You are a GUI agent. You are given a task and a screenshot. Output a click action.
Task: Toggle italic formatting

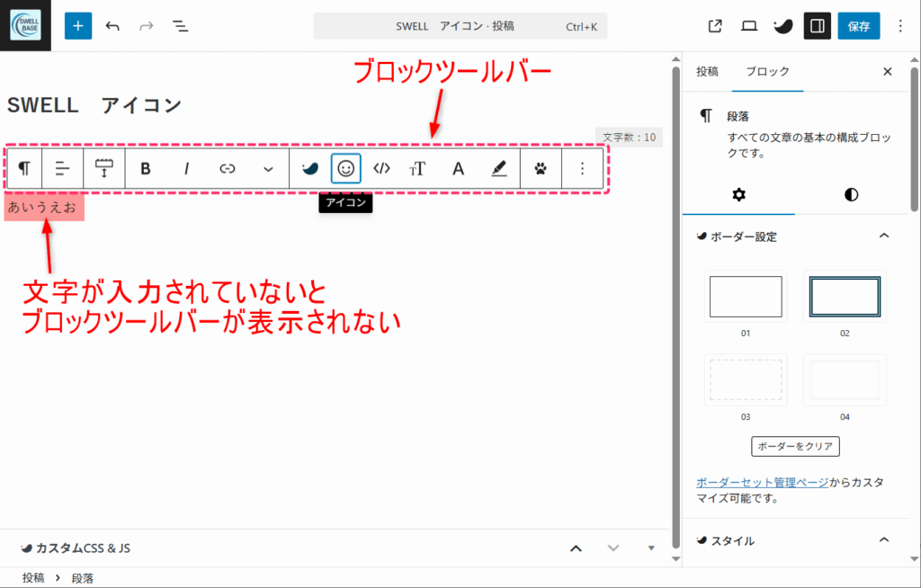point(187,169)
